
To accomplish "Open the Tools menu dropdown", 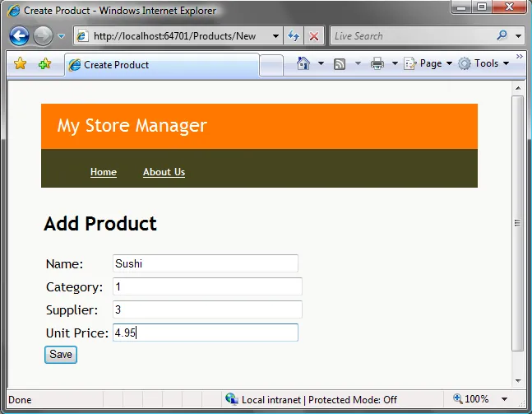I will click(x=483, y=63).
